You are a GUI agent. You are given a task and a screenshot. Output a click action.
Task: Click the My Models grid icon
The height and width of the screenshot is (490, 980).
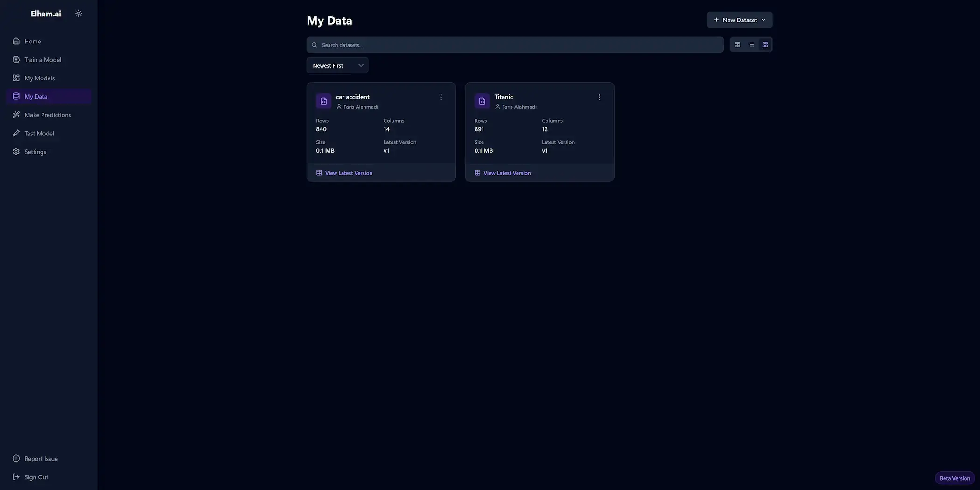(x=16, y=78)
